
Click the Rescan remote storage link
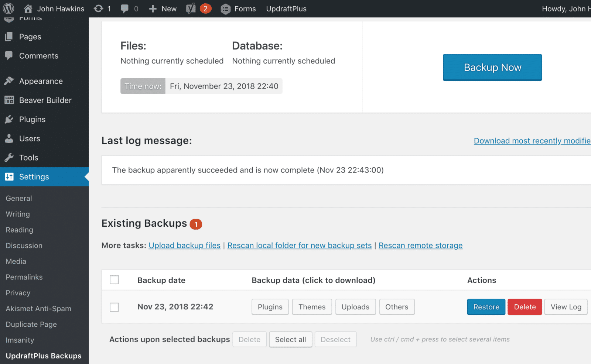(x=420, y=245)
